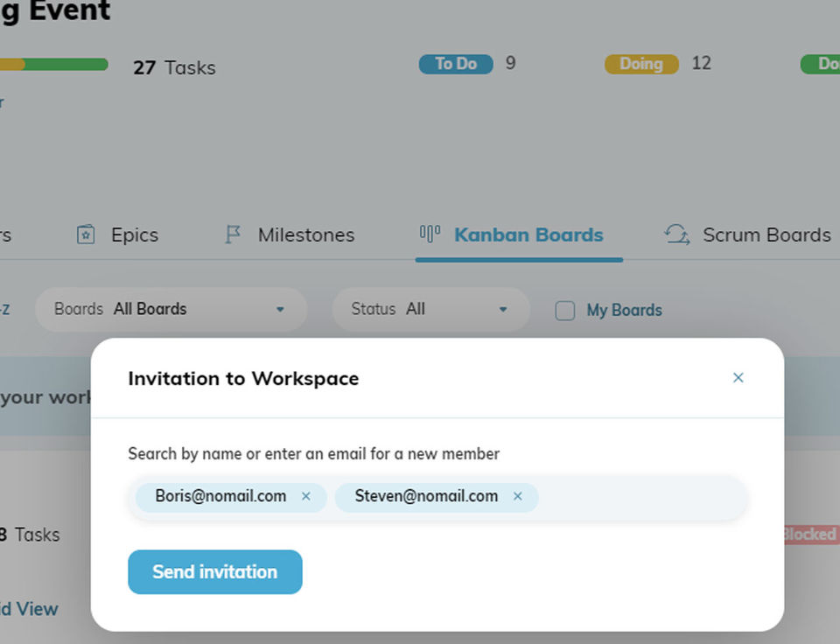
Task: Open the Scrum Boards tab
Action: (x=766, y=234)
